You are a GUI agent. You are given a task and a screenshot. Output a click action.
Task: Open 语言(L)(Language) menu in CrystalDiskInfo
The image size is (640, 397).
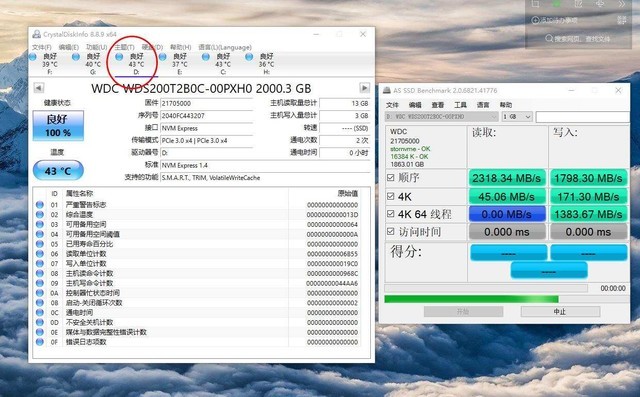(x=225, y=47)
